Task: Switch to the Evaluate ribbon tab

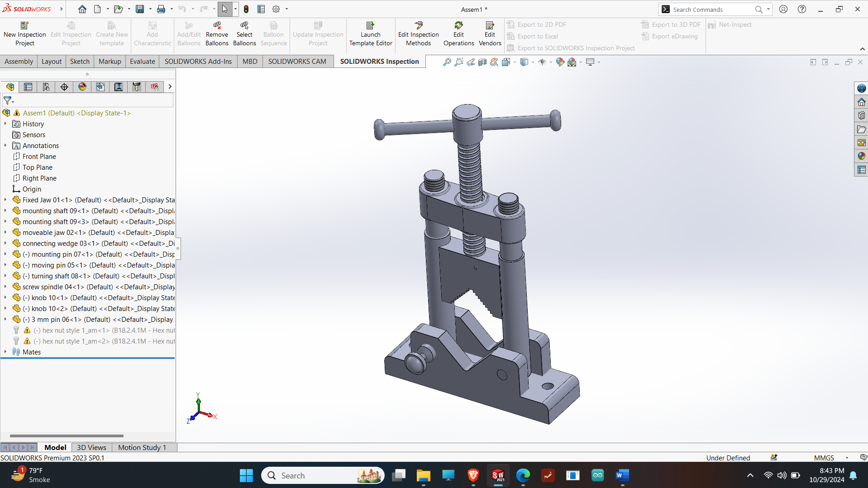Action: [142, 62]
